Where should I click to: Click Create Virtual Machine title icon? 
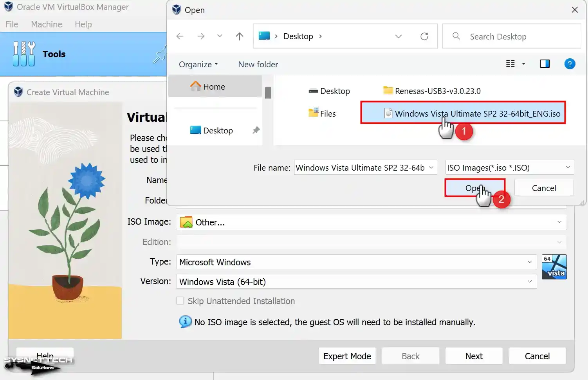[18, 92]
